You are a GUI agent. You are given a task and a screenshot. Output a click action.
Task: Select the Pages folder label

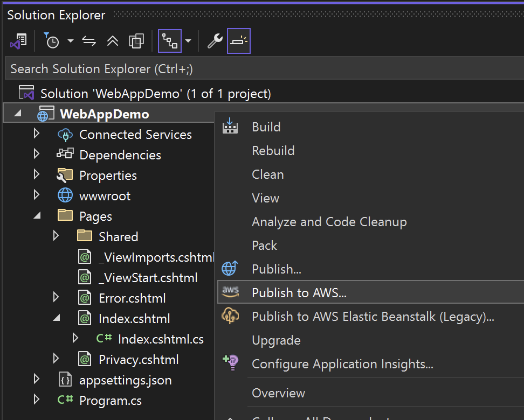tap(95, 216)
